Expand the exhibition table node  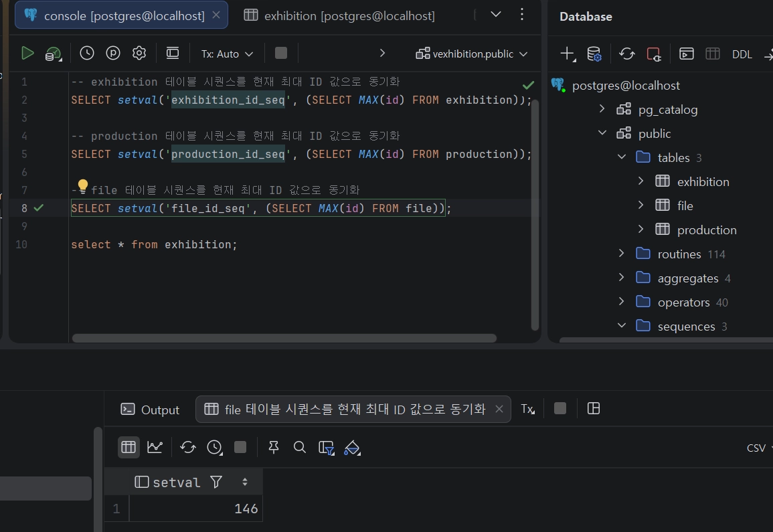tap(640, 181)
